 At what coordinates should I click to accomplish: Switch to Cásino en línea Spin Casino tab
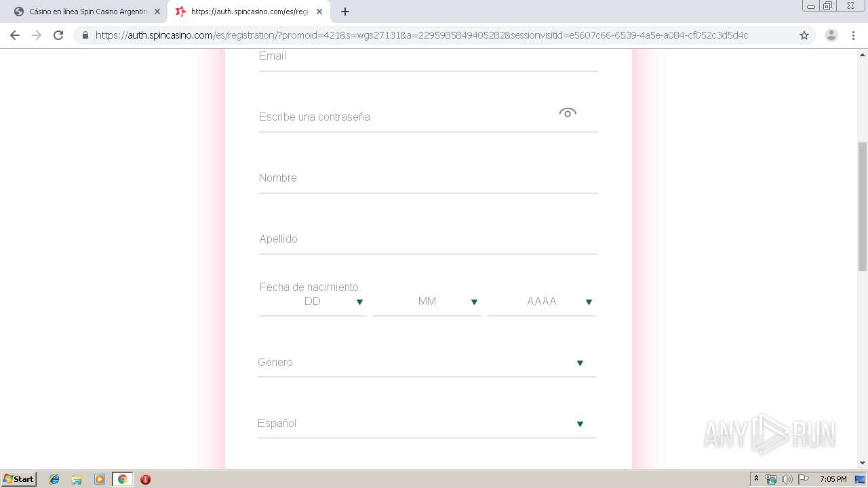[87, 12]
